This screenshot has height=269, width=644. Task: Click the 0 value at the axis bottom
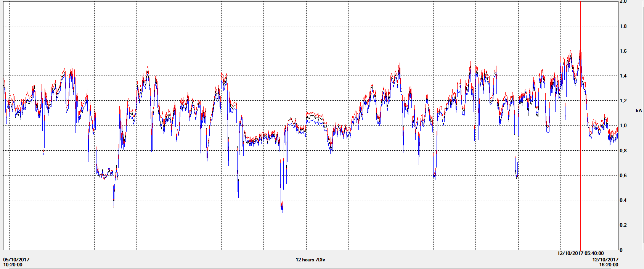(x=621, y=250)
